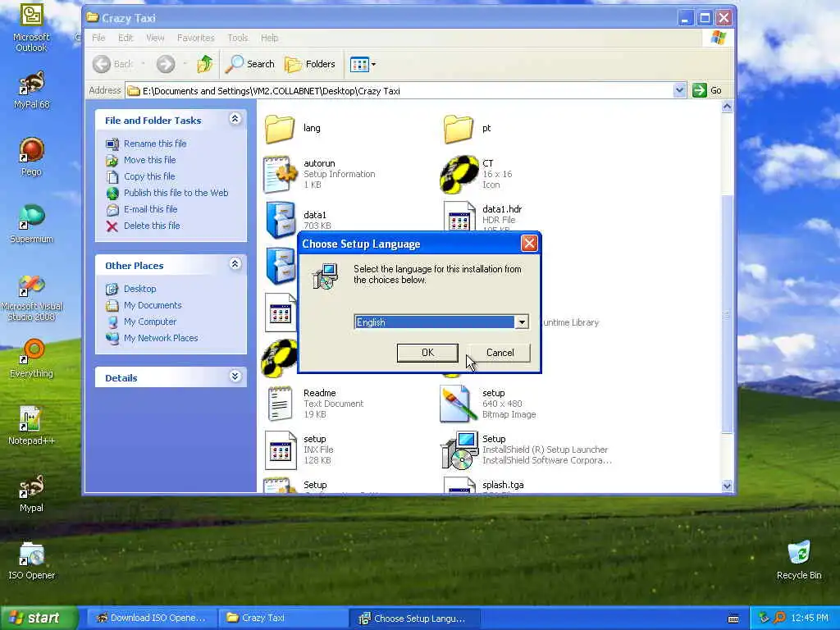Click the system tray clock
Viewport: 840px width, 630px height.
tap(810, 618)
